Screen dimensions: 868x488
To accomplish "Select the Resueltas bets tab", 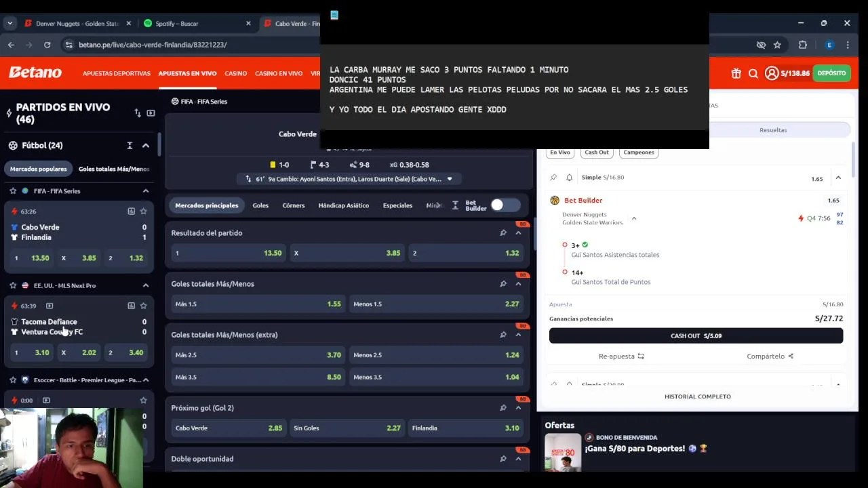I will [x=773, y=130].
